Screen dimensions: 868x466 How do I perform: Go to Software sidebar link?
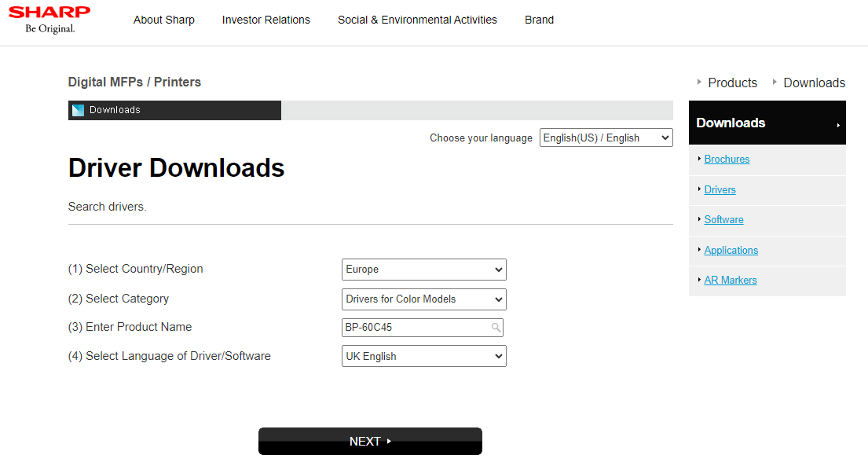pos(723,220)
